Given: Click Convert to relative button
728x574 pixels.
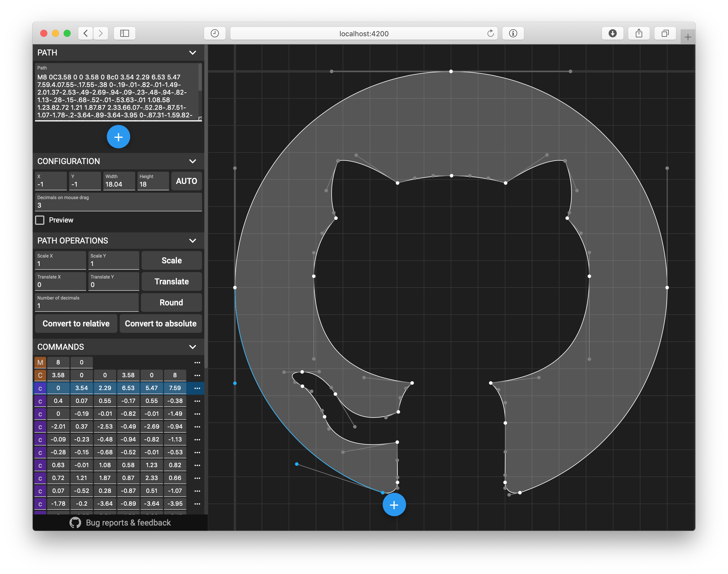Looking at the screenshot, I should tap(76, 323).
